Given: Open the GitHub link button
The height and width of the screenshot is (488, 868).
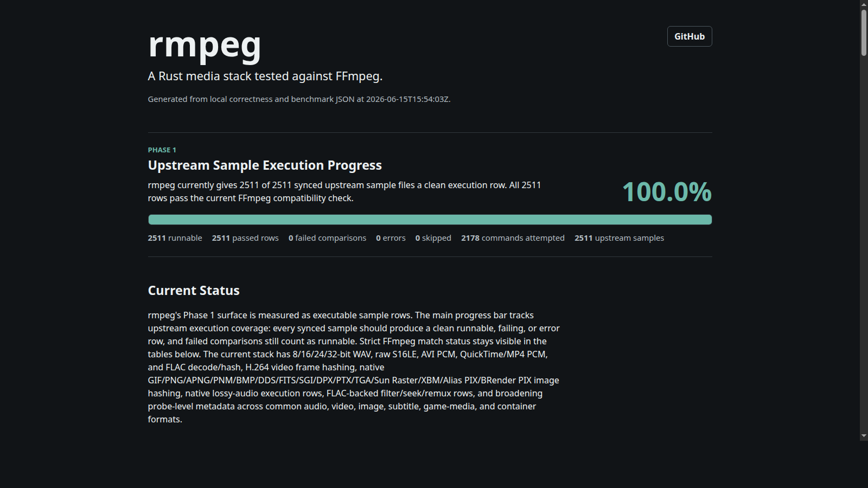Looking at the screenshot, I should tap(690, 36).
